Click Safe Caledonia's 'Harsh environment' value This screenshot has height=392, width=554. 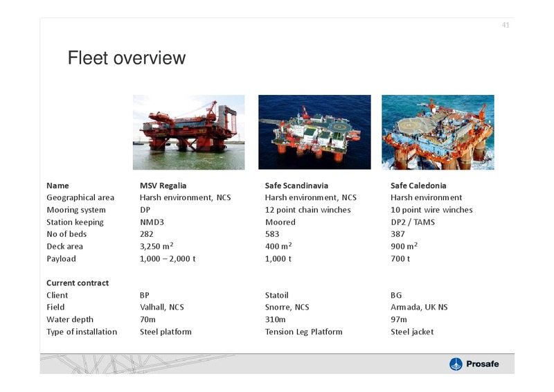pyautogui.click(x=426, y=197)
